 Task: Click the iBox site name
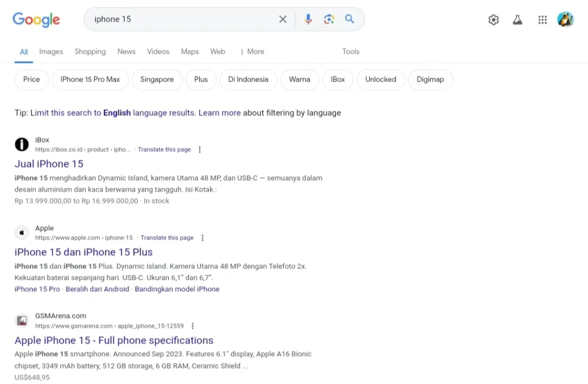point(42,140)
